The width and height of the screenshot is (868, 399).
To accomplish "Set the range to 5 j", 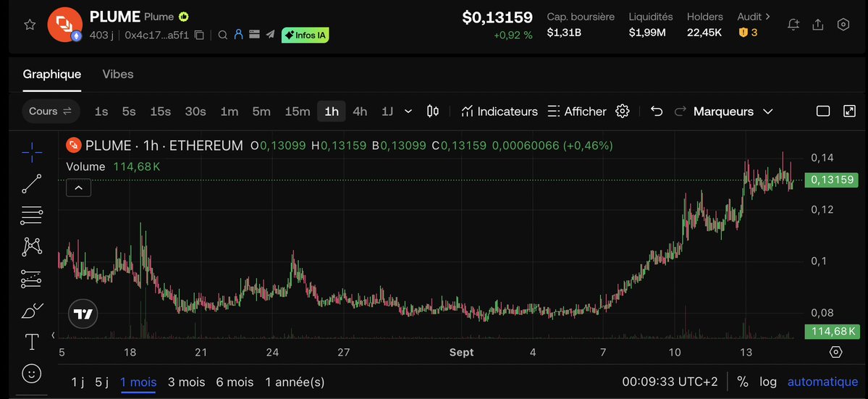I will point(102,382).
